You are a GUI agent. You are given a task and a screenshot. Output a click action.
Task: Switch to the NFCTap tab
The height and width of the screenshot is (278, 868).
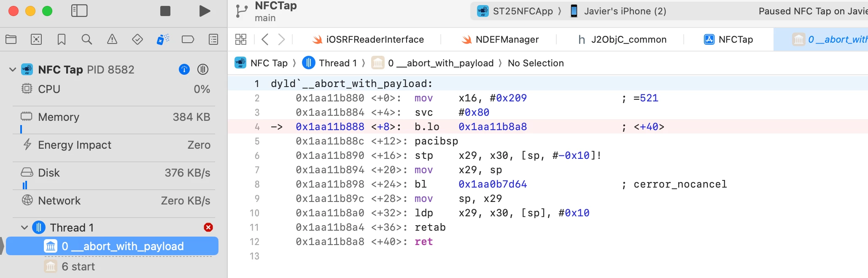coord(728,40)
